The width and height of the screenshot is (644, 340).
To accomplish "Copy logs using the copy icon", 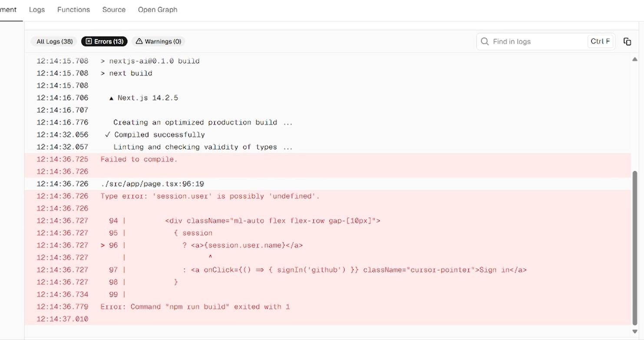I will 627,42.
